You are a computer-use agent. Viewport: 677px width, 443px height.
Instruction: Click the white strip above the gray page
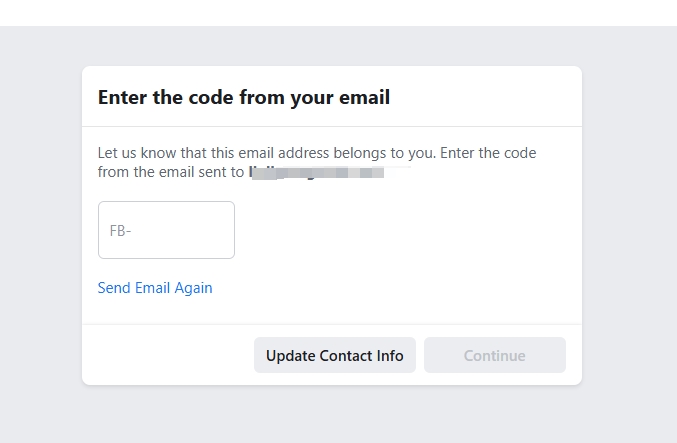click(x=338, y=12)
